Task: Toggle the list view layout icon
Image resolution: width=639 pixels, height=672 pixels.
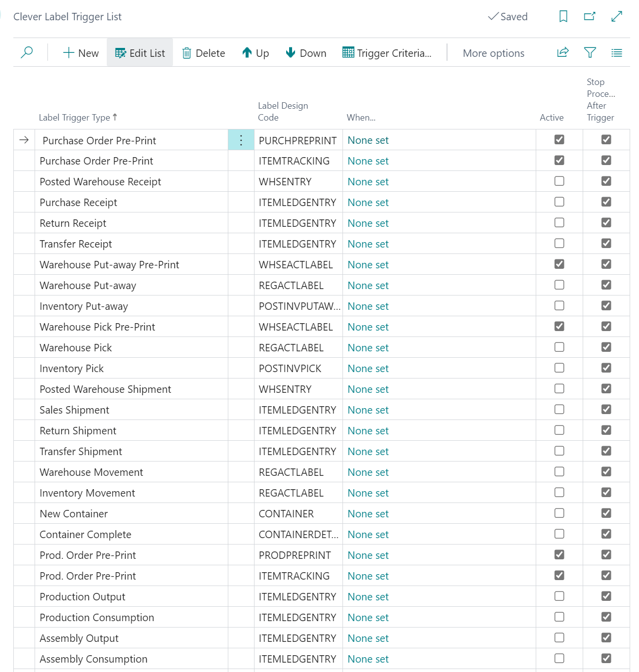Action: [x=616, y=52]
